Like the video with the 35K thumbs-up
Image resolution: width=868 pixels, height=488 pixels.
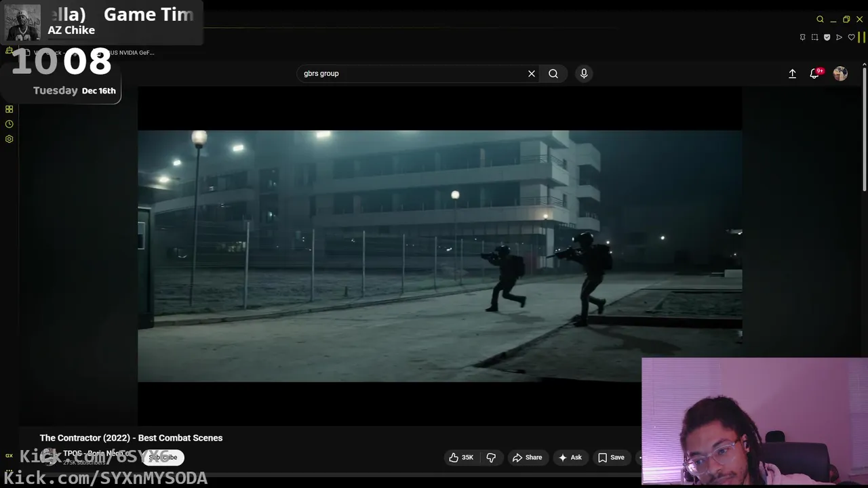(x=461, y=457)
